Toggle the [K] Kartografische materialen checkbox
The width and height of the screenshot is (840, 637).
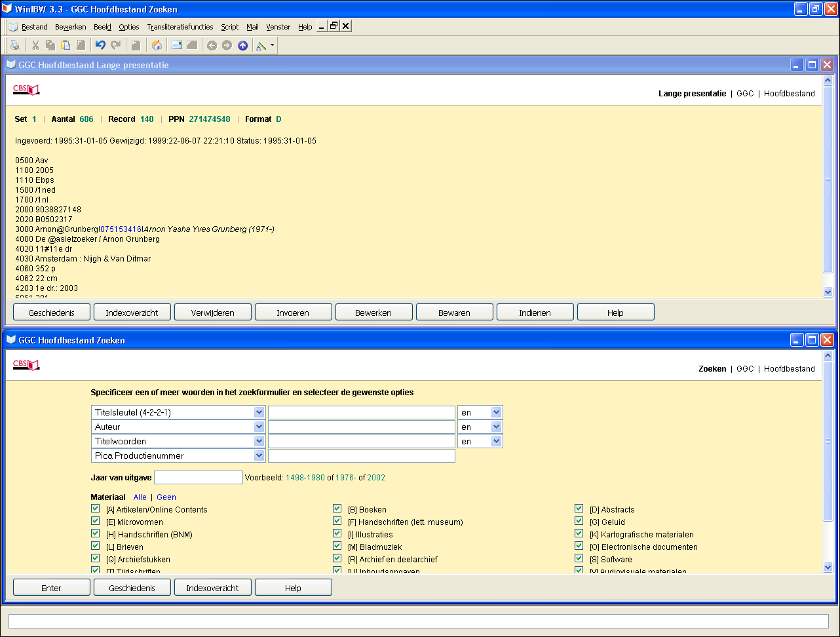[x=579, y=533]
